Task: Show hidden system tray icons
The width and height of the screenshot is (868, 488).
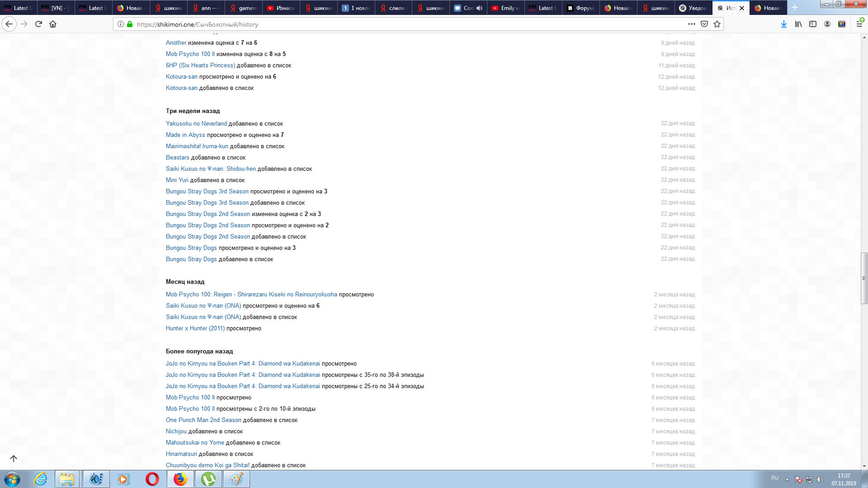Action: 787,479
